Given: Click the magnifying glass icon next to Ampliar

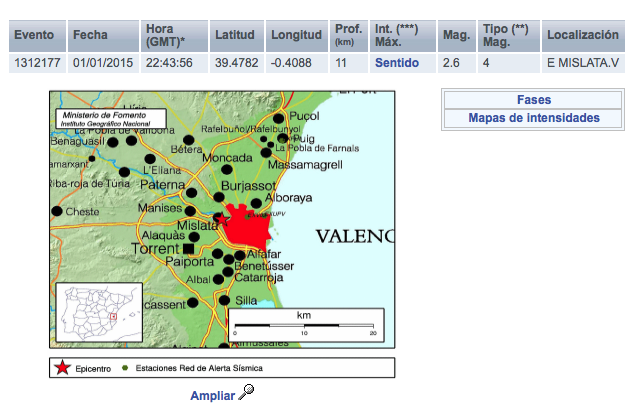Looking at the screenshot, I should click(x=246, y=392).
